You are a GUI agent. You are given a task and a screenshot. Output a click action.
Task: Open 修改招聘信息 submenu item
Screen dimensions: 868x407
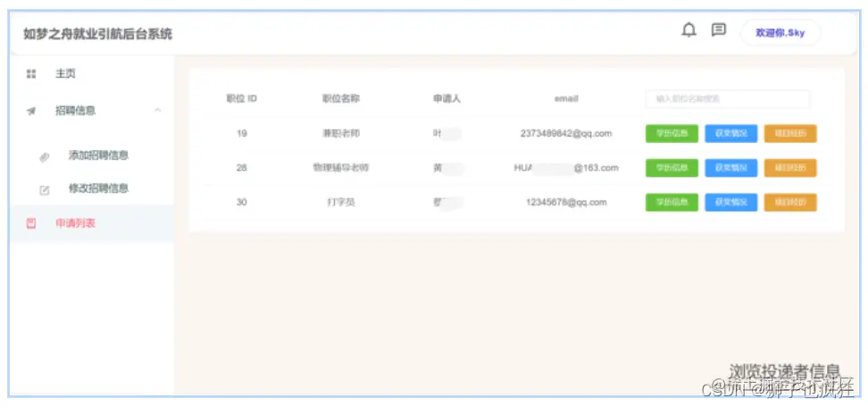point(98,188)
